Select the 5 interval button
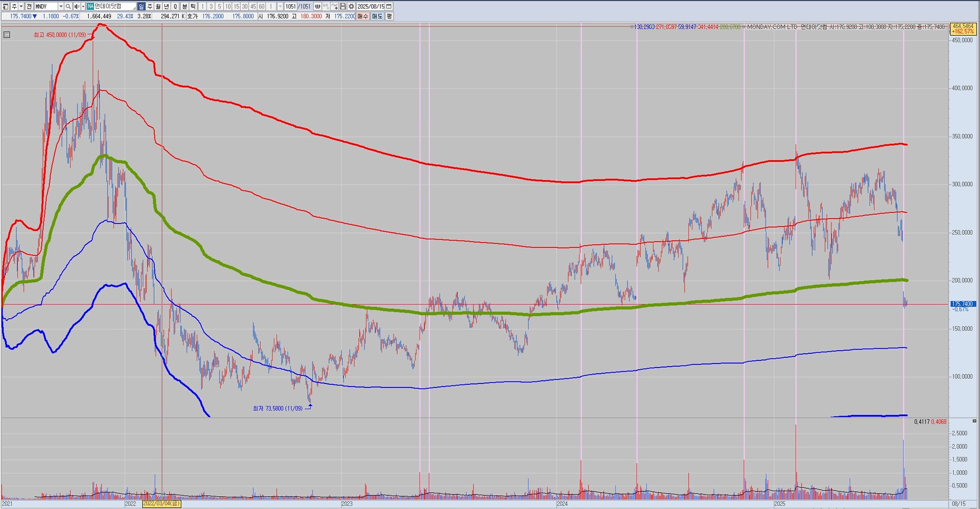Screen dimensions: 980x509 pos(219,6)
